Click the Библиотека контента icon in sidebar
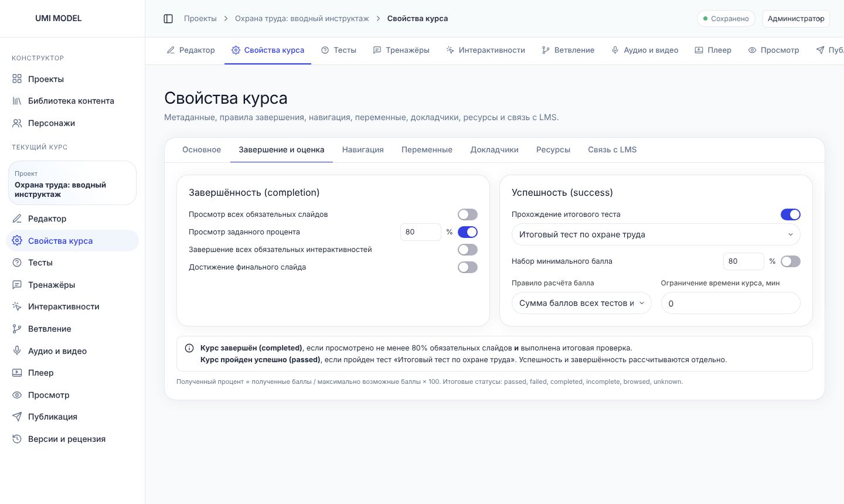Image resolution: width=844 pixels, height=504 pixels. 17,101
